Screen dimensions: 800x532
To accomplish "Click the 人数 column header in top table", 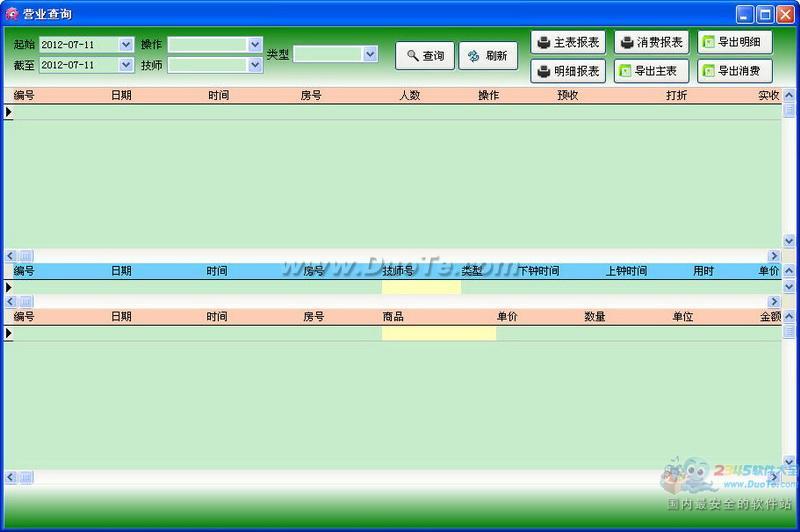I will click(x=409, y=96).
